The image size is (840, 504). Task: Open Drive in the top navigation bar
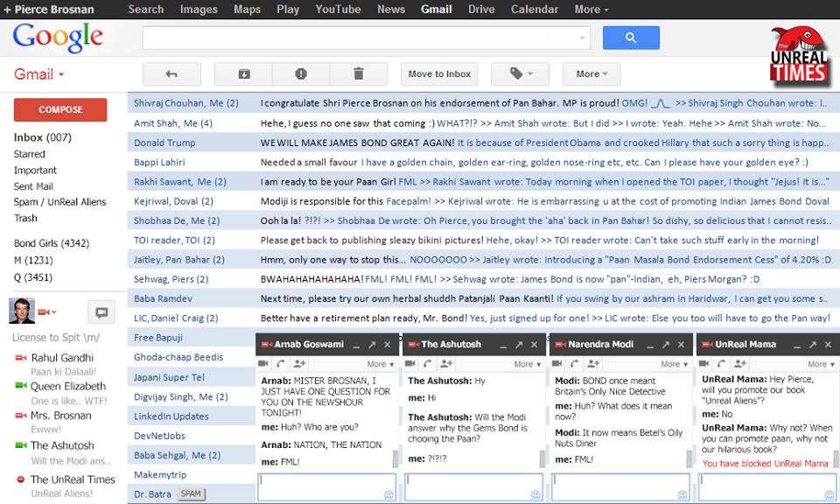pos(481,9)
